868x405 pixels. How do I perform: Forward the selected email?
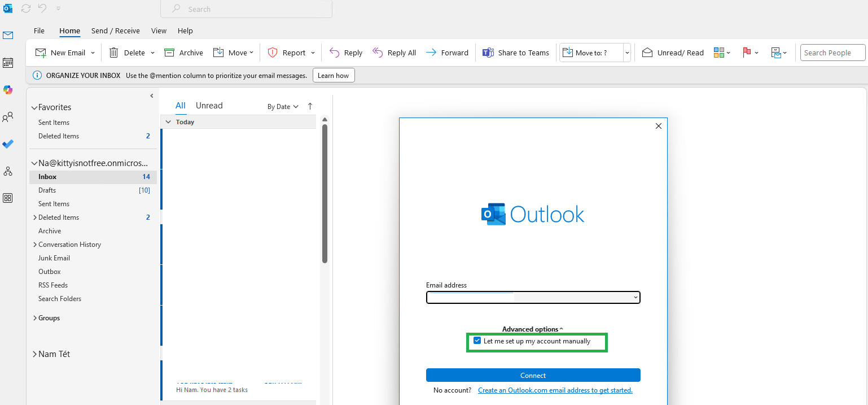tap(447, 53)
